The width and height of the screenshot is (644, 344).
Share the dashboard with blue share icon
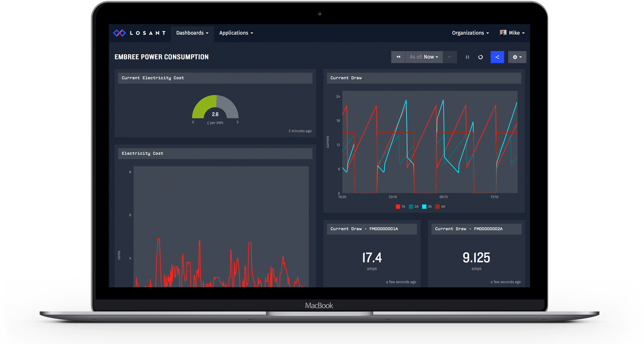[497, 57]
